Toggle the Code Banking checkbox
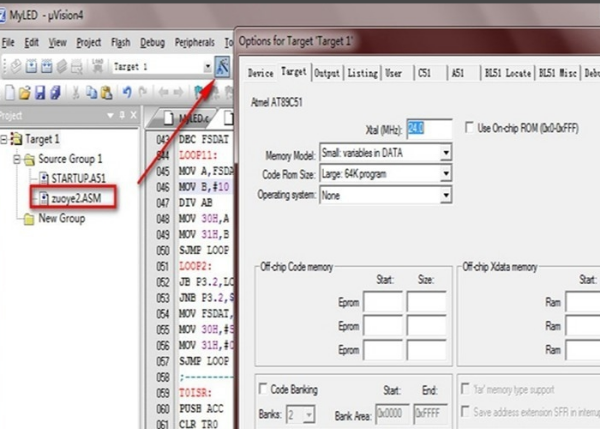 coord(263,389)
